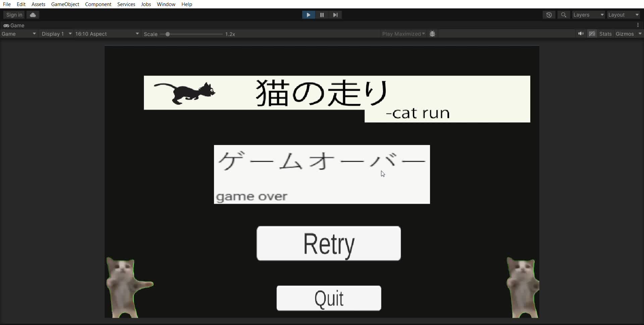Open the GameObject menu
The image size is (644, 325).
65,4
